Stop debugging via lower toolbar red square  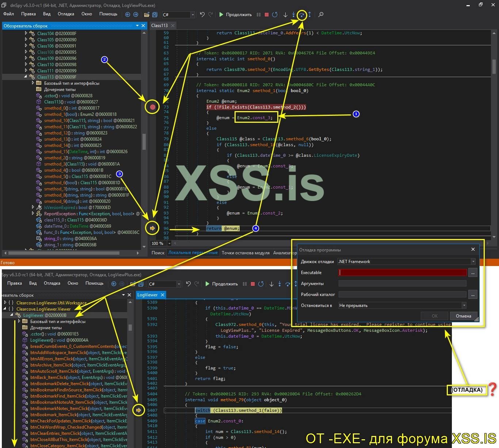tap(252, 284)
